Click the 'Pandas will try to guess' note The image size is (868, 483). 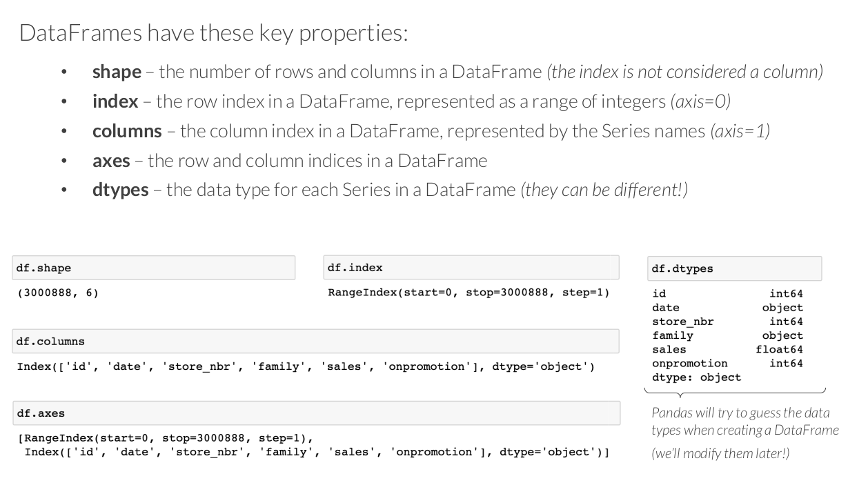click(x=745, y=422)
